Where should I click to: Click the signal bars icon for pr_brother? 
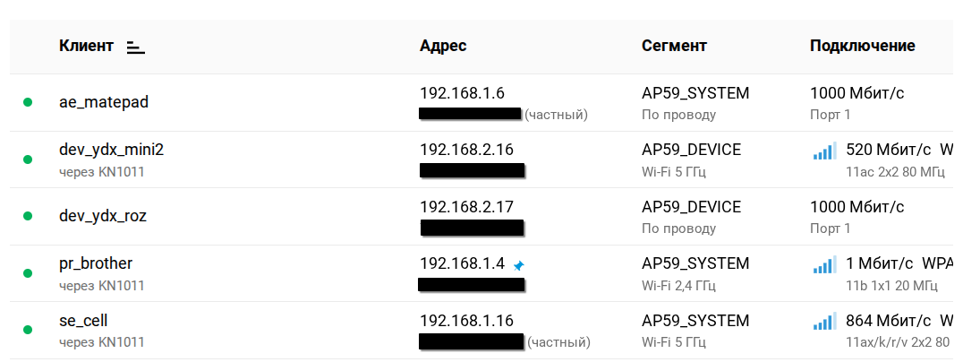click(x=823, y=265)
